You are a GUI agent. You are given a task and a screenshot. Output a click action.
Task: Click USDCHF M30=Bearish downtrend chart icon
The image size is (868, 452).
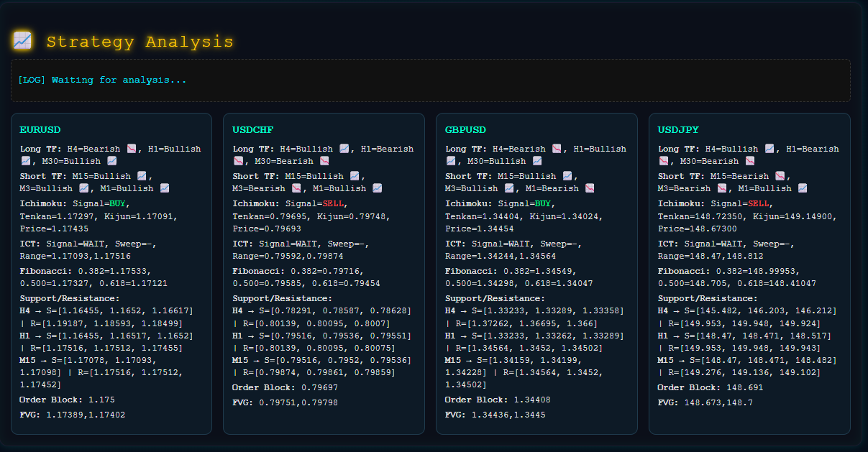pos(324,161)
